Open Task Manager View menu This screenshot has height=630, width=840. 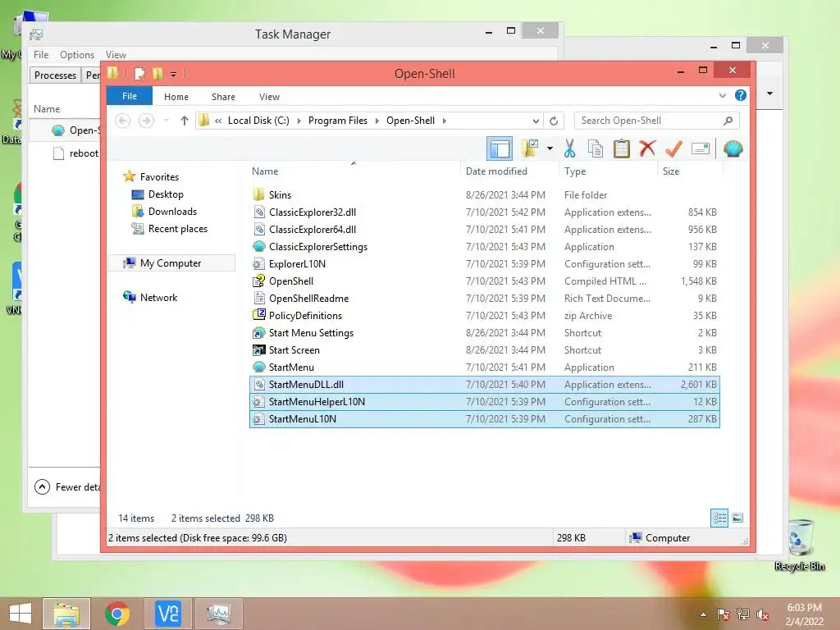(x=116, y=55)
